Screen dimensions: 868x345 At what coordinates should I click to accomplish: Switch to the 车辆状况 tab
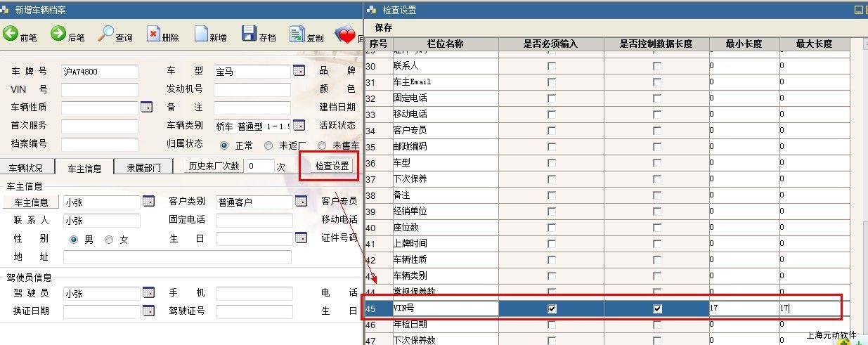(x=30, y=168)
